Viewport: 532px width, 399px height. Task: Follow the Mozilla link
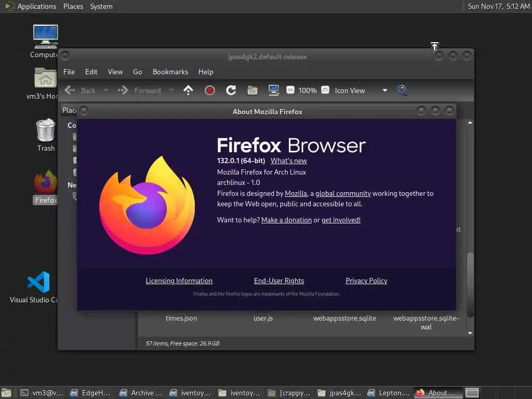click(x=296, y=193)
